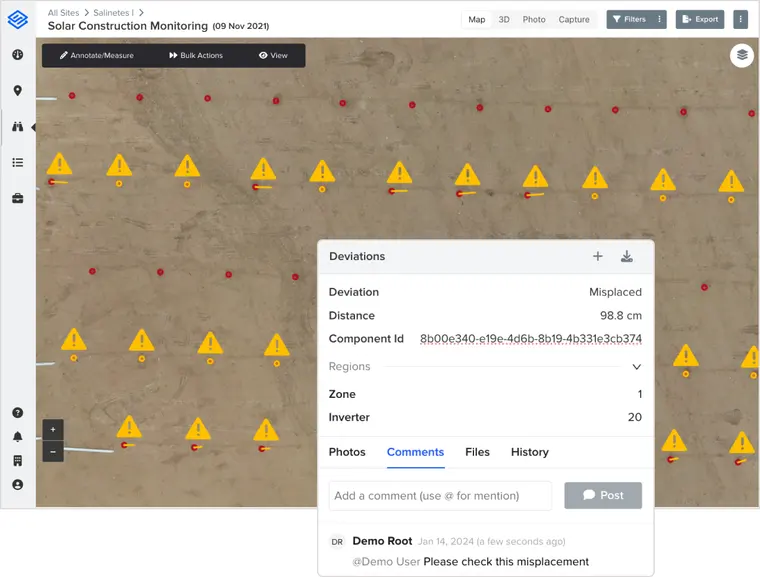Open notifications bell icon
The image size is (760, 577).
pyautogui.click(x=17, y=436)
